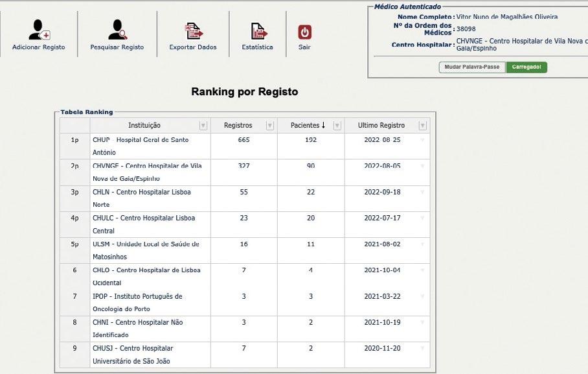Open the Estatística icon
The height and width of the screenshot is (374, 588).
(x=259, y=31)
